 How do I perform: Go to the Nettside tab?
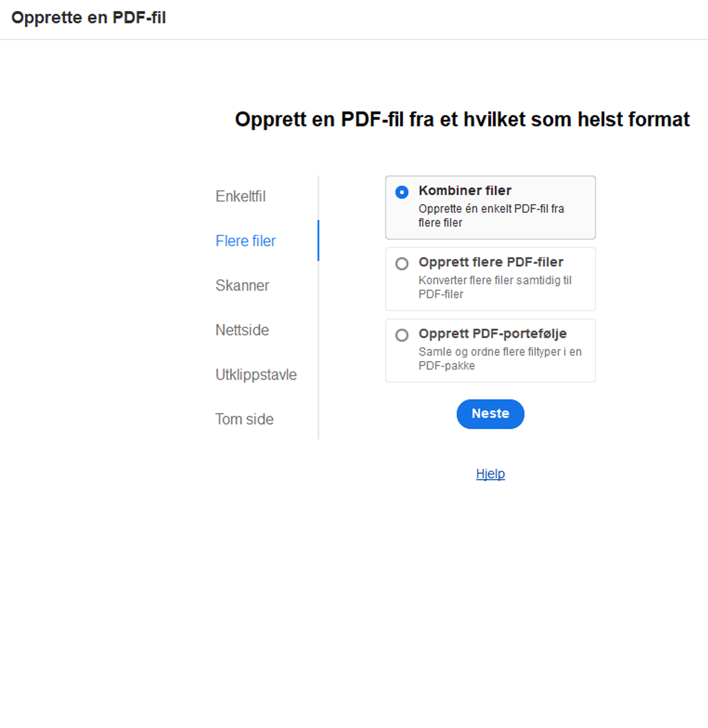tap(242, 330)
